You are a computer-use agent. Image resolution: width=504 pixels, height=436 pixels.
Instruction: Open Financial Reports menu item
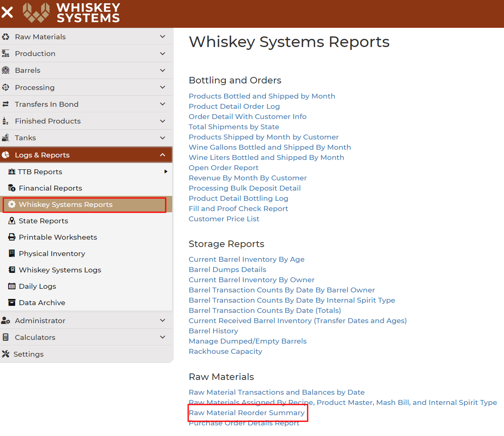pos(50,188)
